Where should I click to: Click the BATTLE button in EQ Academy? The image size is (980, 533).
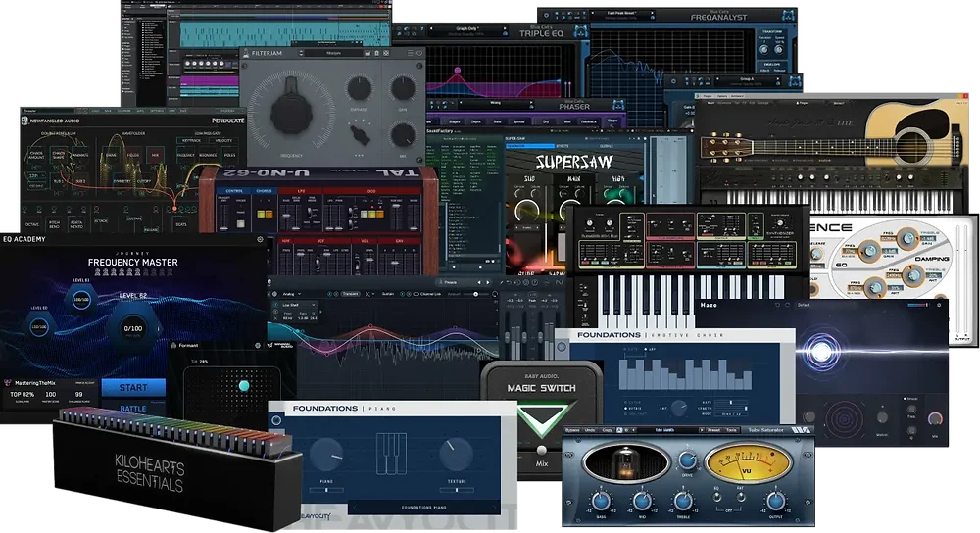(133, 409)
